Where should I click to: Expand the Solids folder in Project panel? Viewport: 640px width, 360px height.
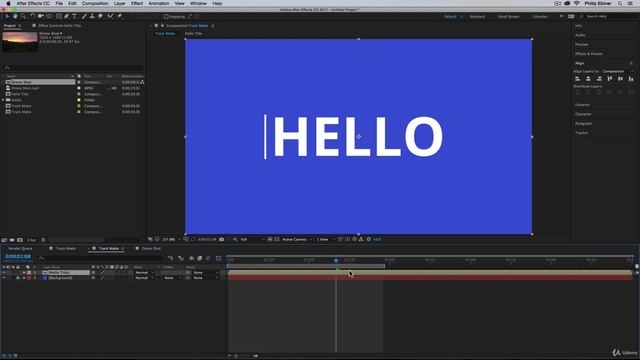tap(3, 100)
